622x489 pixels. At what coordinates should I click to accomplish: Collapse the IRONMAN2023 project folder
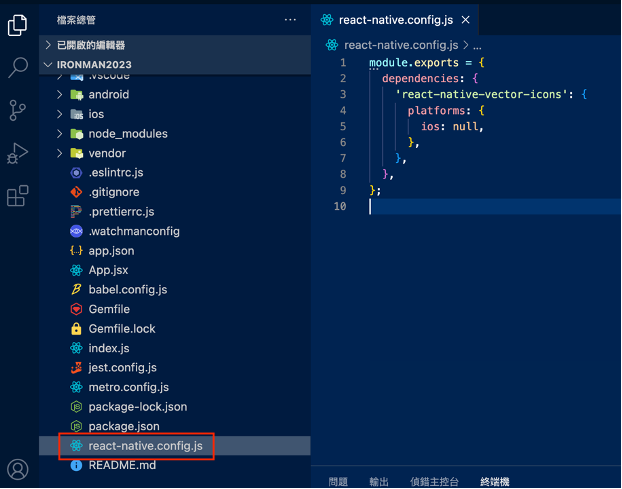pos(175,64)
